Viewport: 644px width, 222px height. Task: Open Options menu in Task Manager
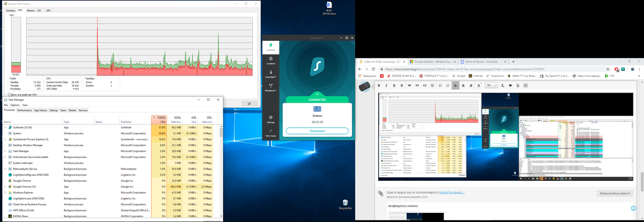pyautogui.click(x=15, y=105)
